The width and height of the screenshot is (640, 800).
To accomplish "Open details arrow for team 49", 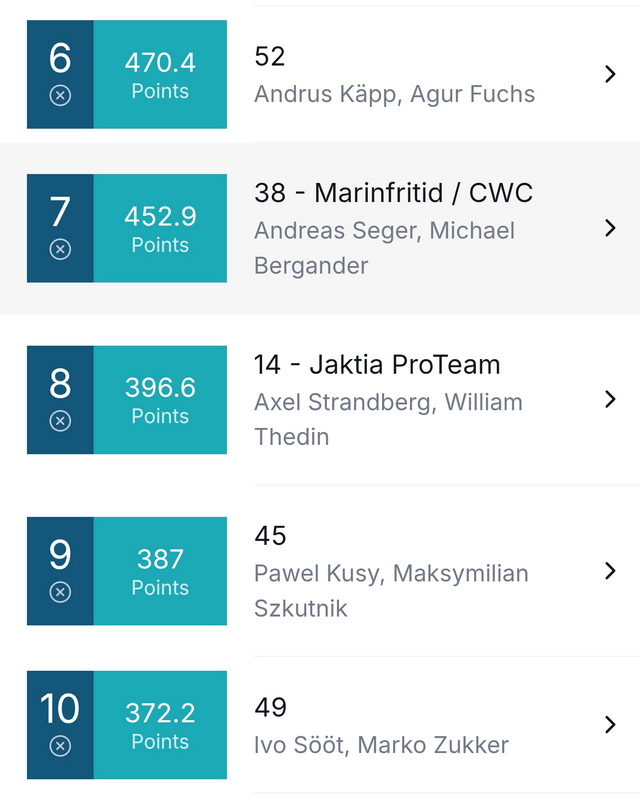I will point(610,724).
